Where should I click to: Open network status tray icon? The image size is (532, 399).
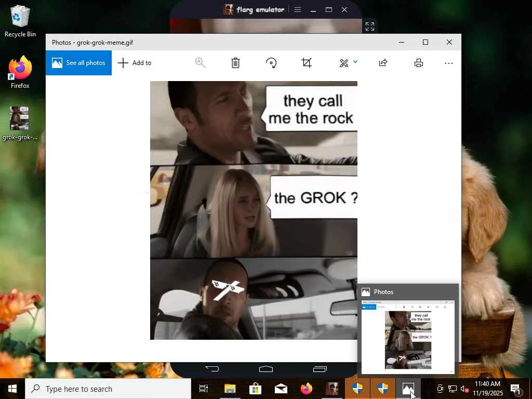[453, 389]
